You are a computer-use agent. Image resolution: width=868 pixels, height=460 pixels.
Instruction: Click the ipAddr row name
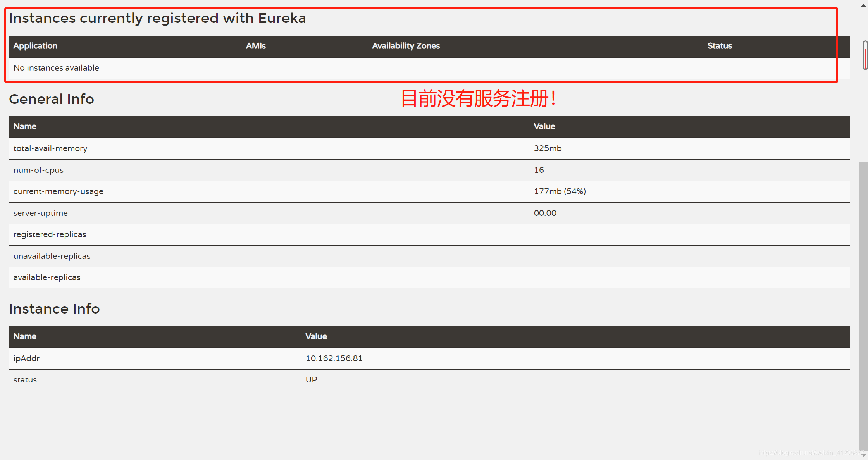coord(26,358)
